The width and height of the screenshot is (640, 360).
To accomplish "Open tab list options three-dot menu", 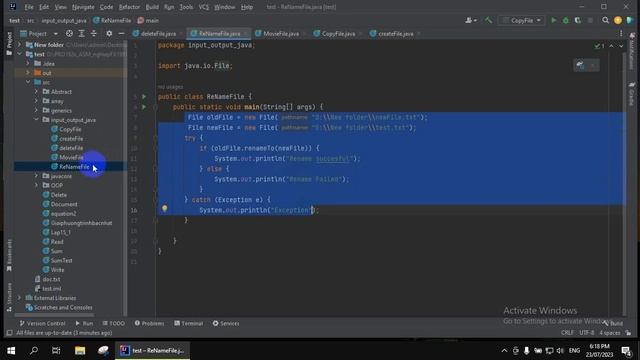I will tap(621, 33).
